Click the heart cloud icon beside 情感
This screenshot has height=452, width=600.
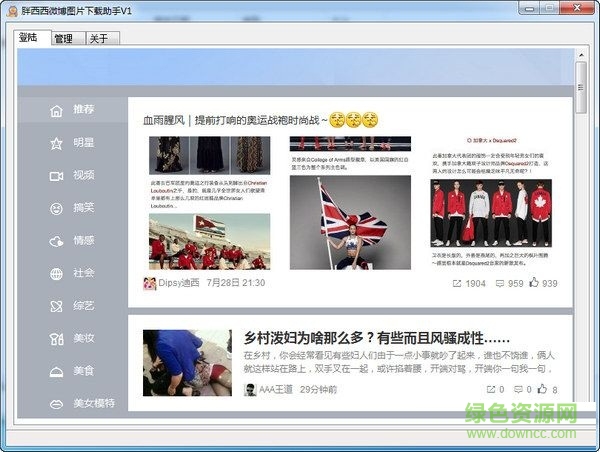(x=56, y=242)
